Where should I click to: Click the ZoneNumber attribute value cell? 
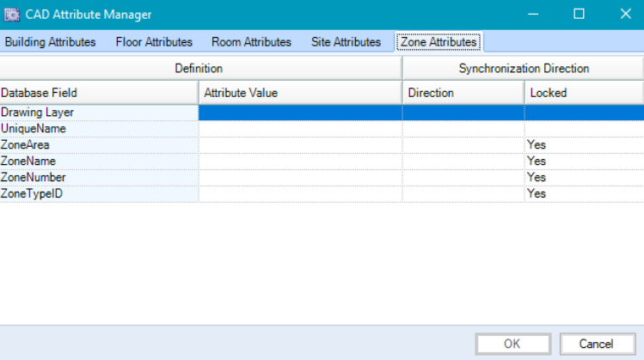(x=300, y=178)
